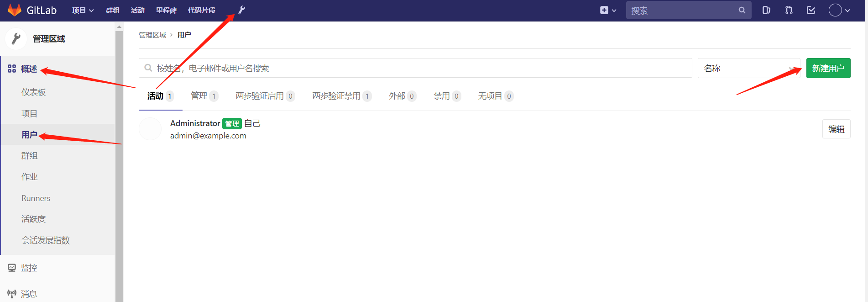The image size is (868, 302).
Task: Select 用户 in sidebar
Action: (29, 134)
